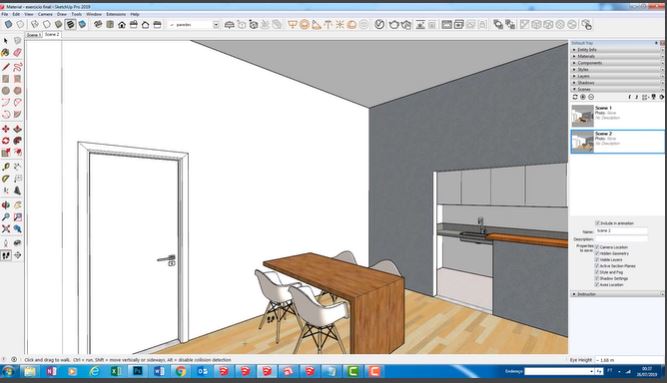
Task: Click the Zoom Extents tool
Action: point(6,229)
